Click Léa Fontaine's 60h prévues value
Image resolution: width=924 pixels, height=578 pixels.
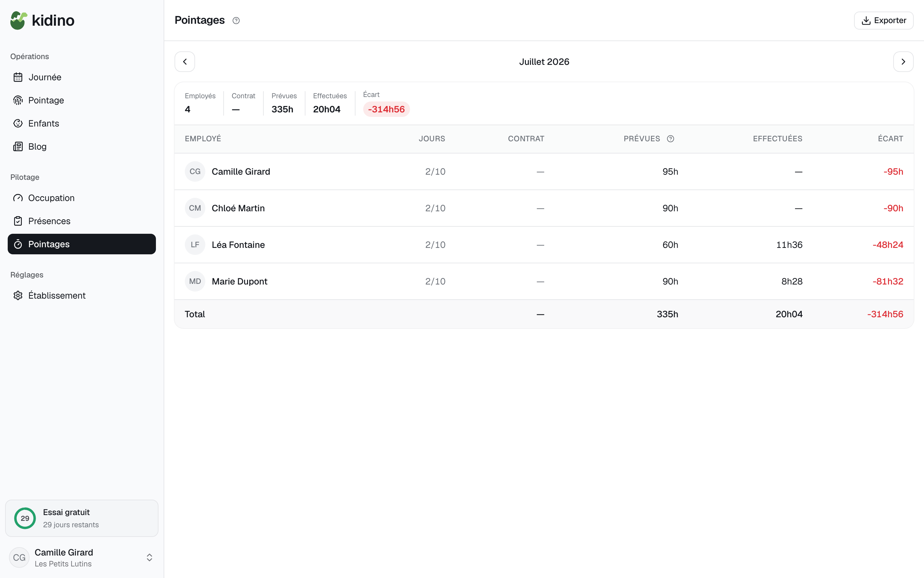coord(670,245)
